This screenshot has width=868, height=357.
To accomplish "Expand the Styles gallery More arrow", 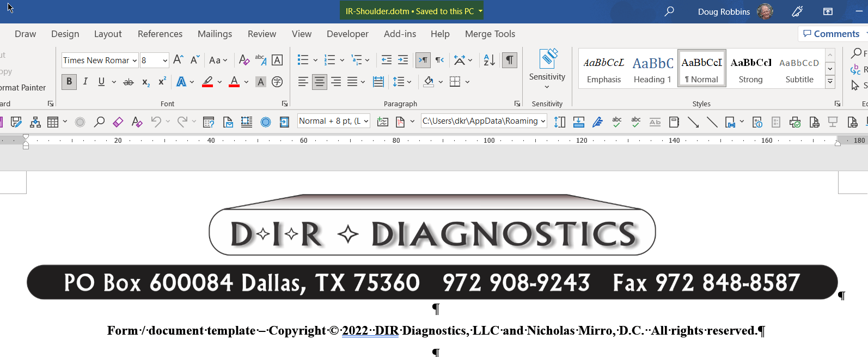I will click(x=830, y=82).
